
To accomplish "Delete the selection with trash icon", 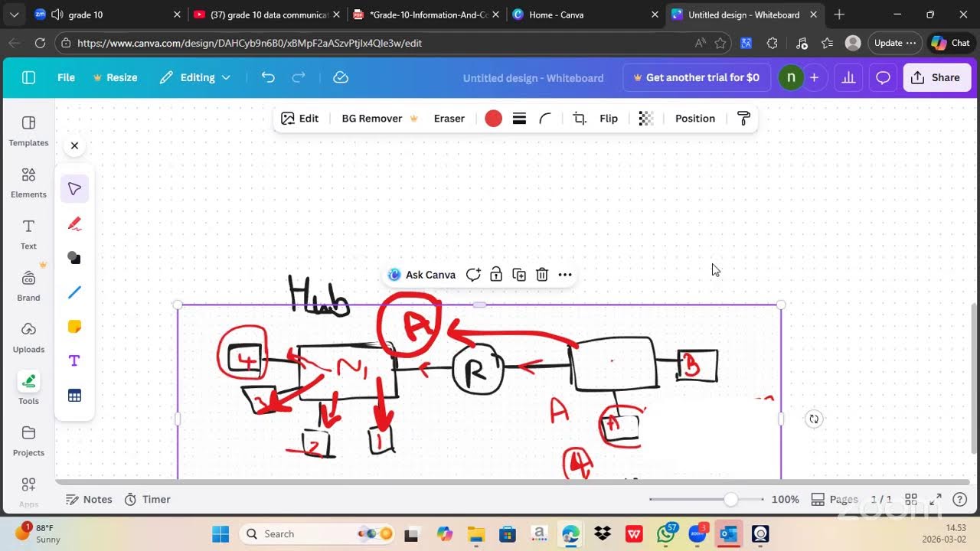I will coord(542,275).
